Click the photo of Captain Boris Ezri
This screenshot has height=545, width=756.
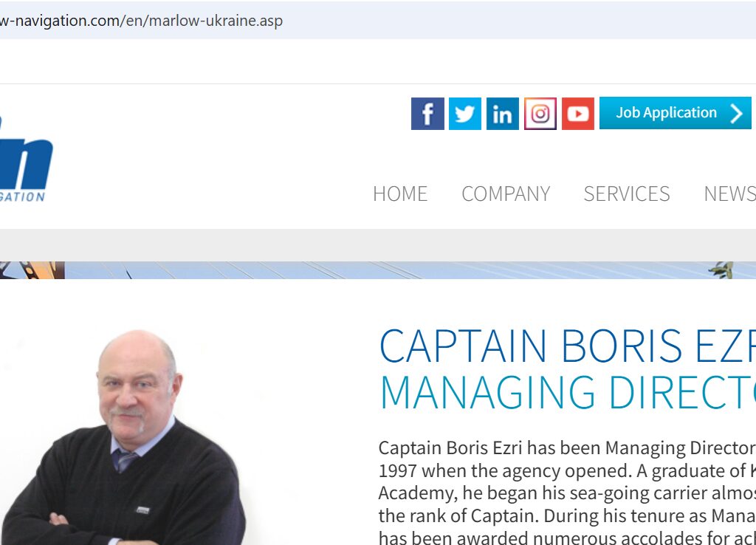click(126, 437)
